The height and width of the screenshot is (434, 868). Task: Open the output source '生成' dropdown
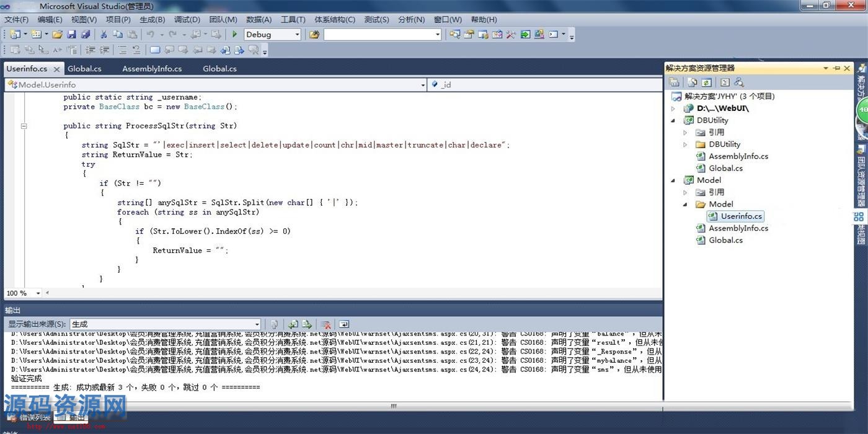click(x=257, y=324)
